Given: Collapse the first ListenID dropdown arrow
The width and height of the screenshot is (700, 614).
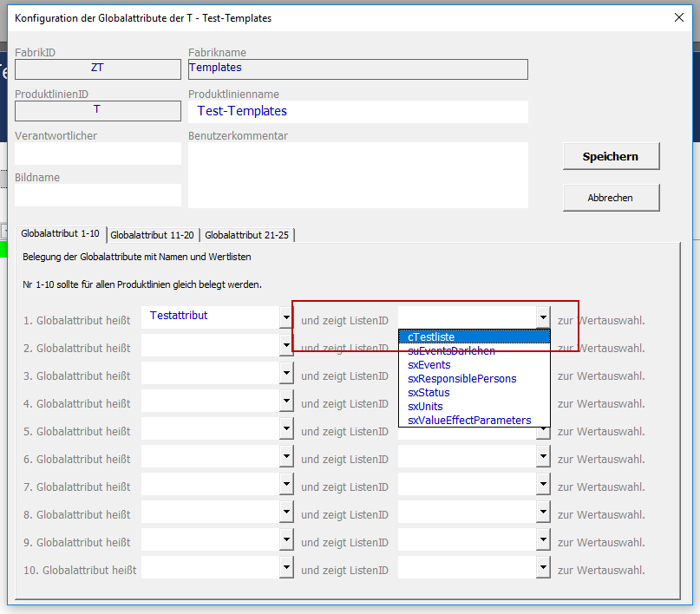Looking at the screenshot, I should [x=543, y=317].
